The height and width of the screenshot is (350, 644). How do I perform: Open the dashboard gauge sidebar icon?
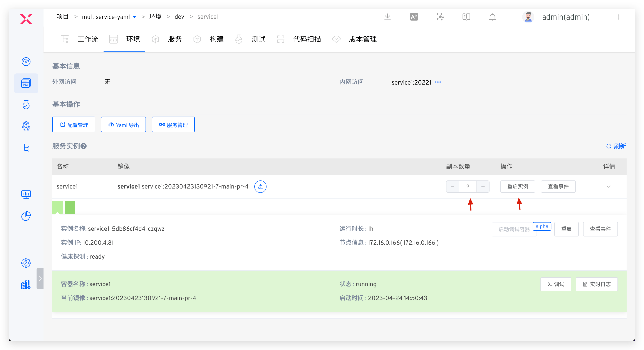pos(26,62)
